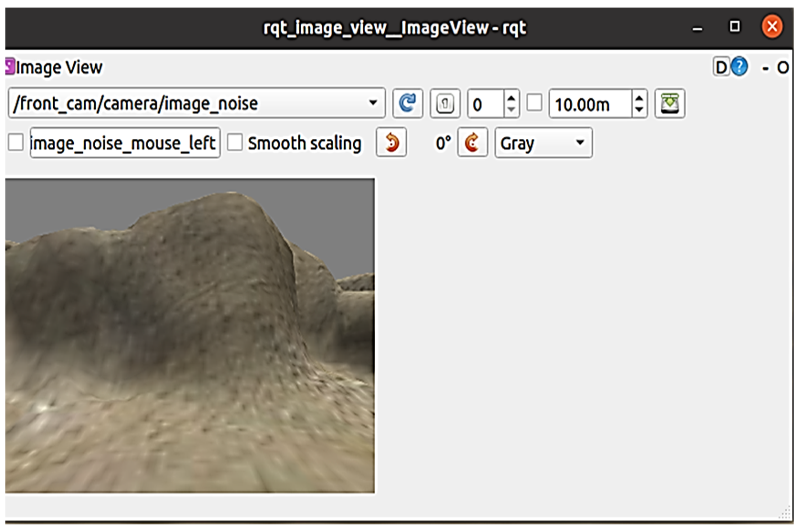This screenshot has width=801, height=532.
Task: Decrease the 10.00m max range value
Action: pyautogui.click(x=639, y=109)
